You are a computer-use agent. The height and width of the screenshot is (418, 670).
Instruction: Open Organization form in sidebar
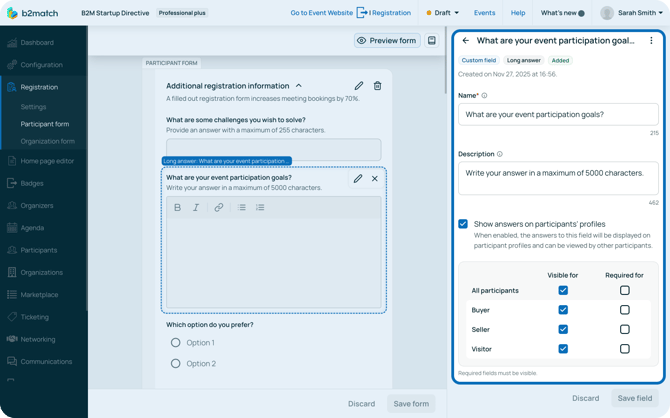[47, 142]
